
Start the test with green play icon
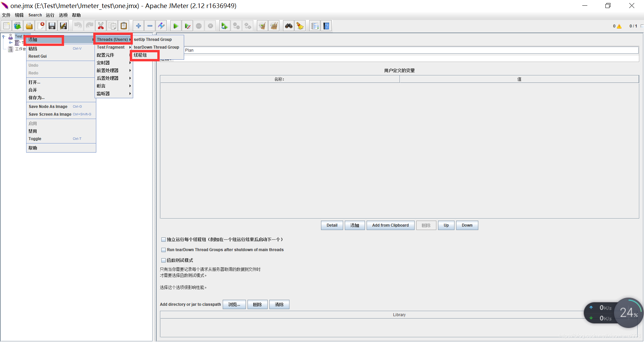[175, 26]
